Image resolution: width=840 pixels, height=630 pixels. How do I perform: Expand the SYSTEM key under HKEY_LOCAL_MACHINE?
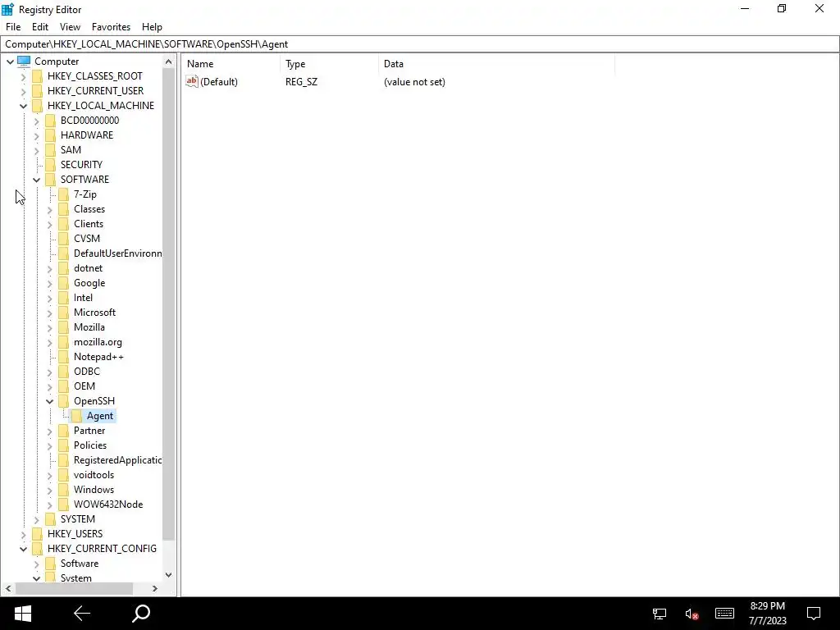36,519
